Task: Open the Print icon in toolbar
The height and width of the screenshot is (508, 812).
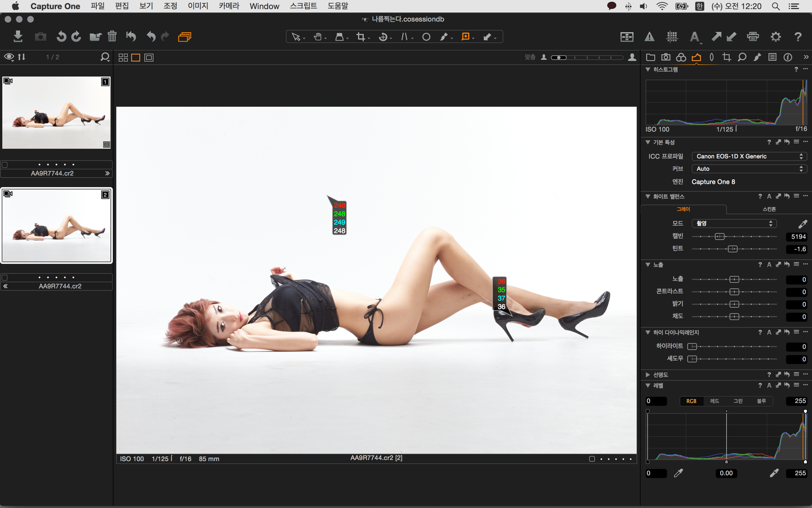Action: tap(753, 37)
